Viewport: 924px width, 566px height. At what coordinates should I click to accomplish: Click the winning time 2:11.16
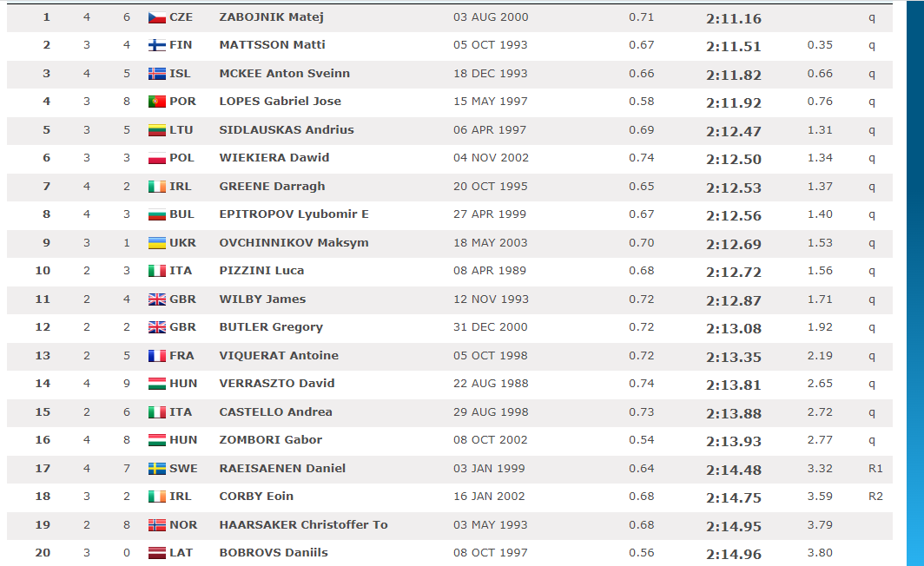pyautogui.click(x=733, y=18)
